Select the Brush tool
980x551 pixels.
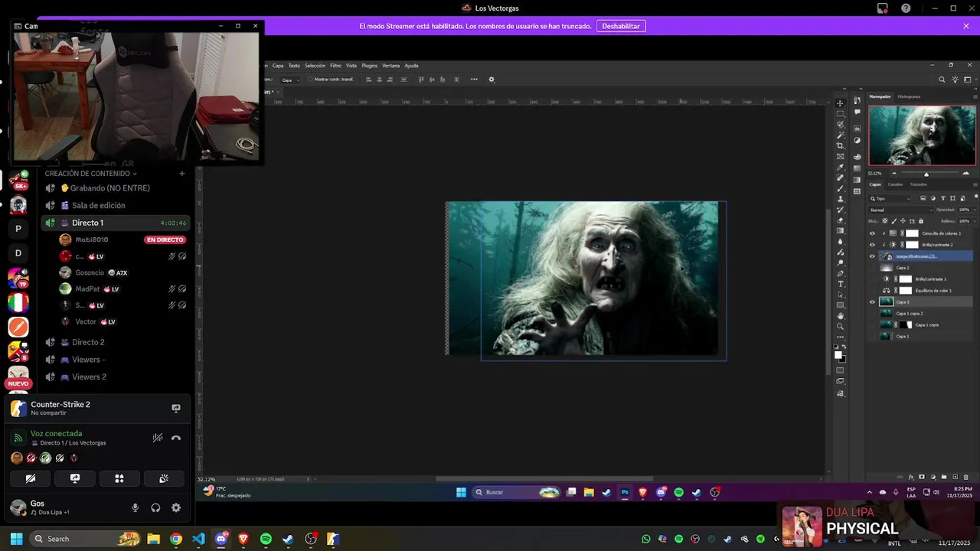coord(840,188)
